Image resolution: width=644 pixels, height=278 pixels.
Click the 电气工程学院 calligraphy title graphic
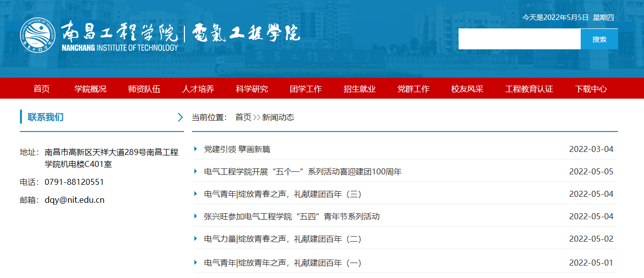(x=246, y=34)
